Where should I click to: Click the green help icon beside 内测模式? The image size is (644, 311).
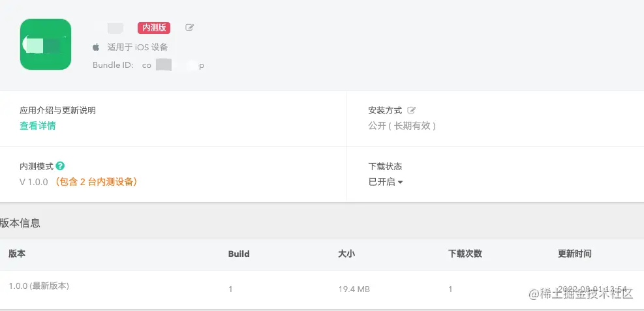click(60, 166)
